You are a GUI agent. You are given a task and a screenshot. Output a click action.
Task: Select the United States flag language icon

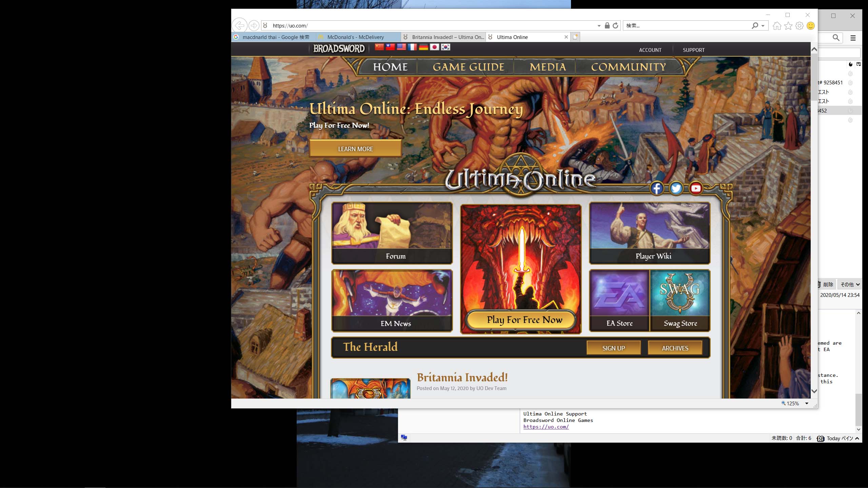click(401, 47)
